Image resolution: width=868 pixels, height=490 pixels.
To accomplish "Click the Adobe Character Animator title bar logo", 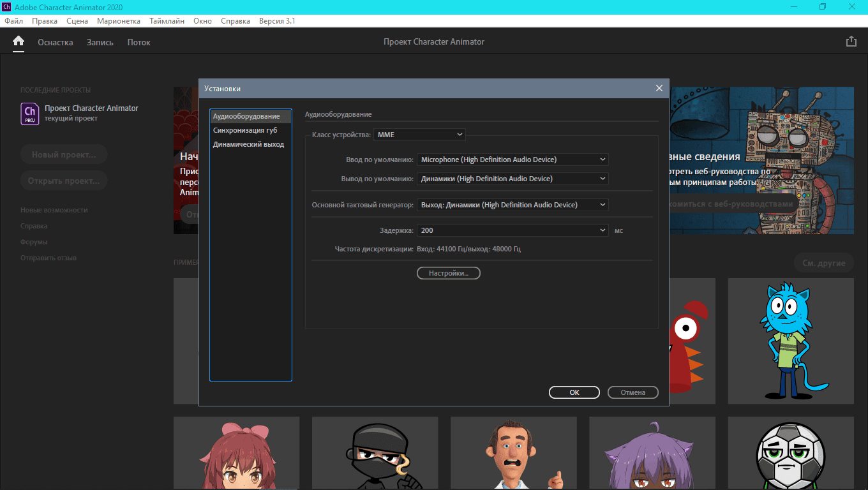I will (x=6, y=7).
